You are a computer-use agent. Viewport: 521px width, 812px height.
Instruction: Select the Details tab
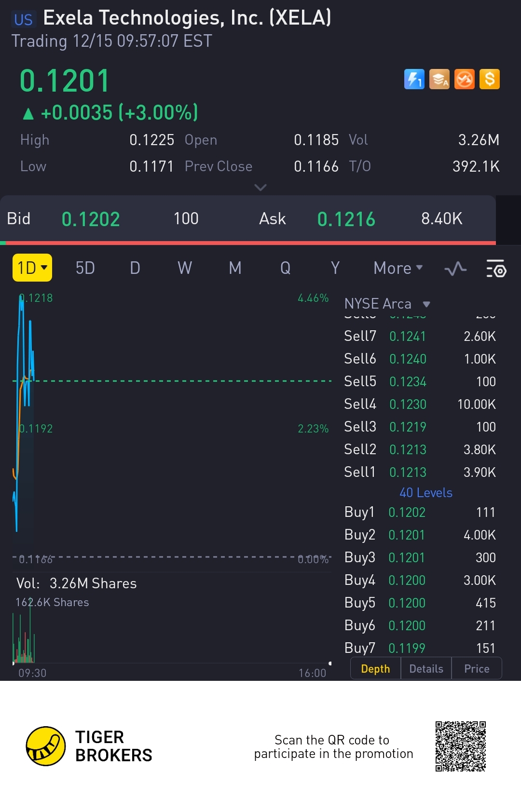(x=426, y=669)
